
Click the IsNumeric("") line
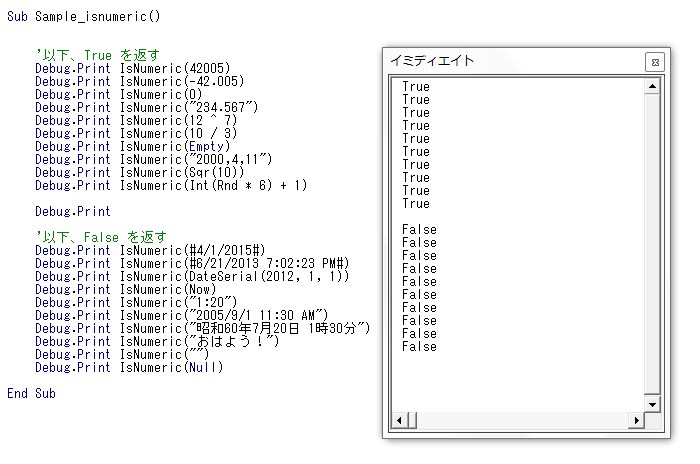(122, 354)
